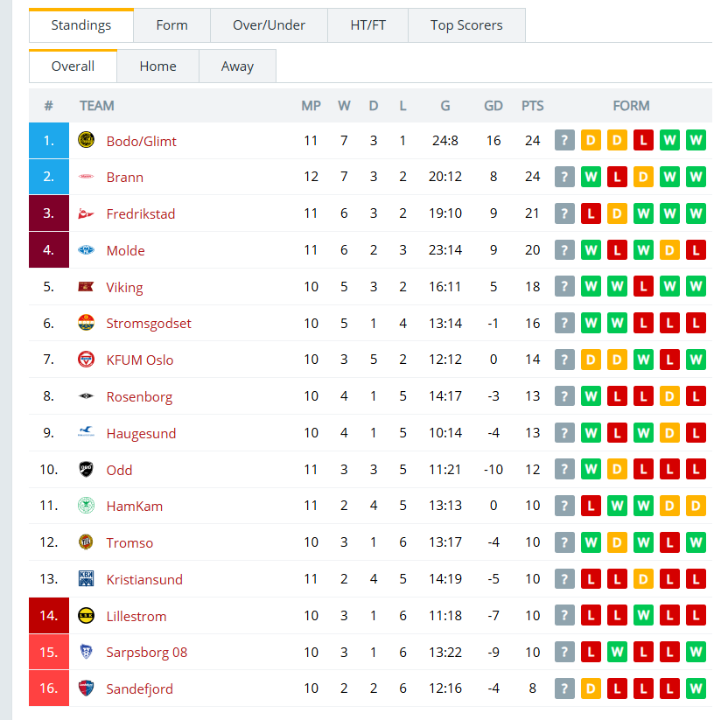The width and height of the screenshot is (728, 720).
Task: Click the Kristiansund KBK badge
Action: [x=86, y=579]
